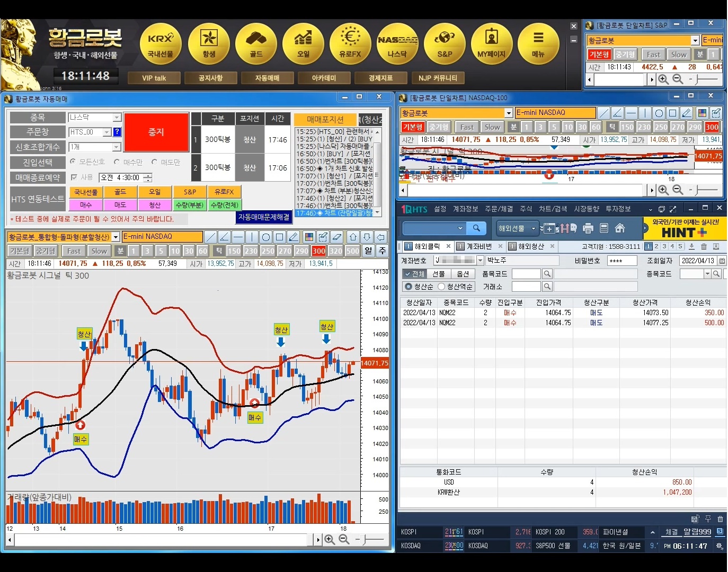728x572 pixels.
Task: Select tick 300 button in main chart
Action: click(x=319, y=251)
